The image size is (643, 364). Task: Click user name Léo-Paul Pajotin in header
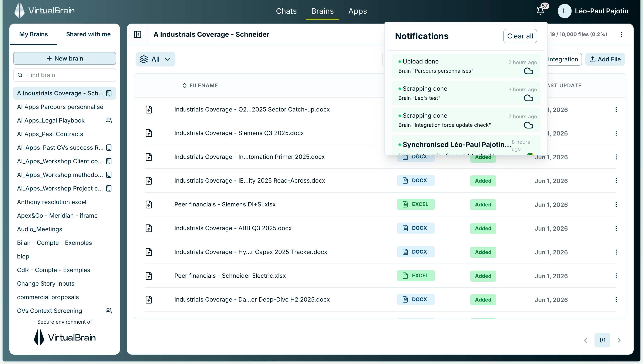pos(602,11)
